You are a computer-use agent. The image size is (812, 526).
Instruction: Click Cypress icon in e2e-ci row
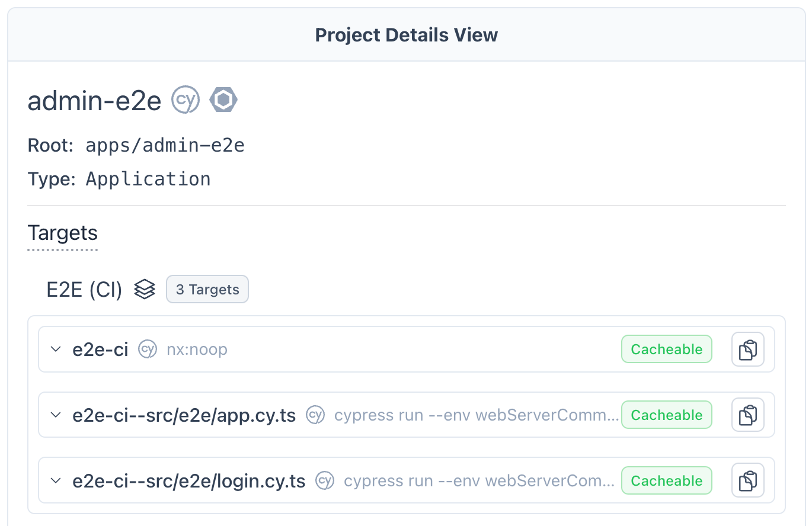[148, 349]
